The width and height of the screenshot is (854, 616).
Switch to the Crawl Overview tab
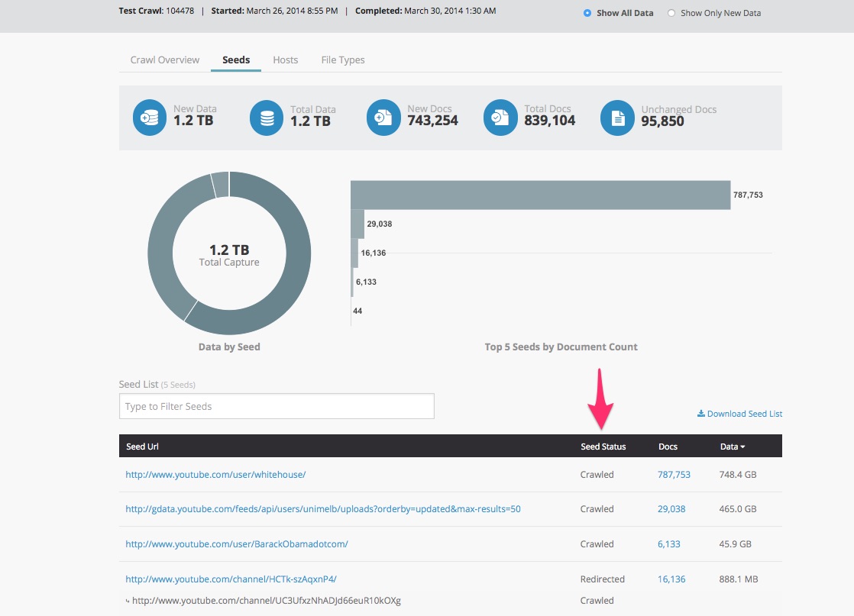(x=165, y=60)
